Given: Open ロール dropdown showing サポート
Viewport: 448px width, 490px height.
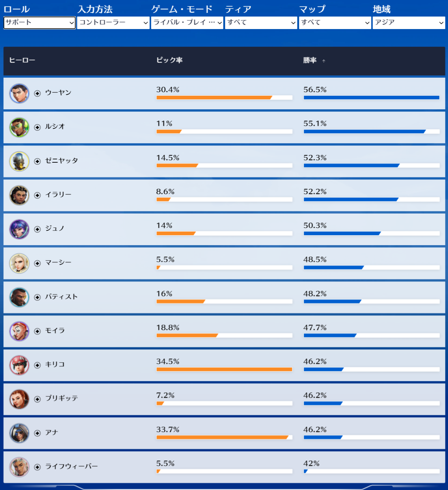Looking at the screenshot, I should 39,23.
